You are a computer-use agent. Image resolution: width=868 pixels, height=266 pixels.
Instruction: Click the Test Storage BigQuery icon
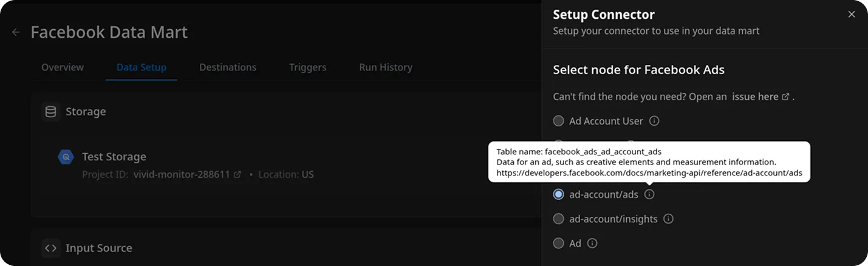[x=66, y=157]
